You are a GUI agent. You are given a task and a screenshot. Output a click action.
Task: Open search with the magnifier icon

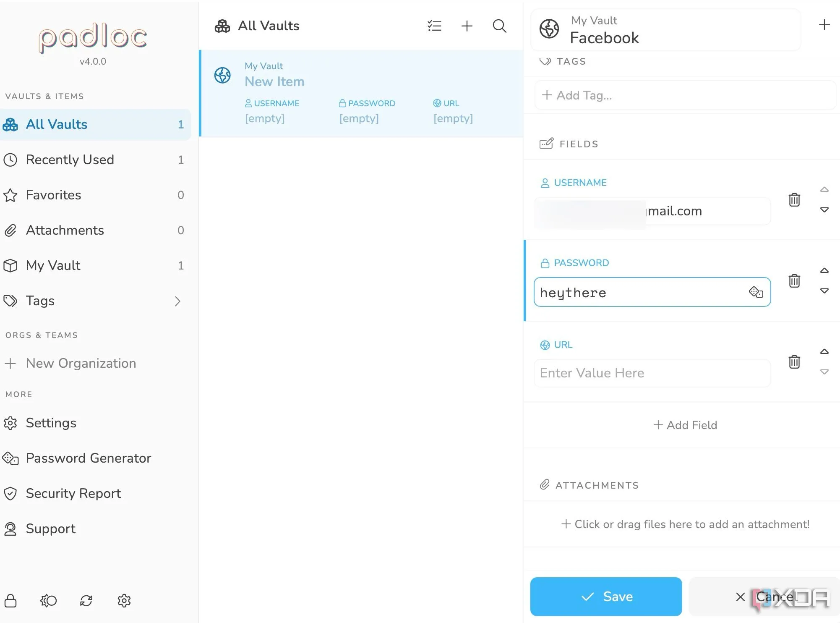pyautogui.click(x=499, y=26)
